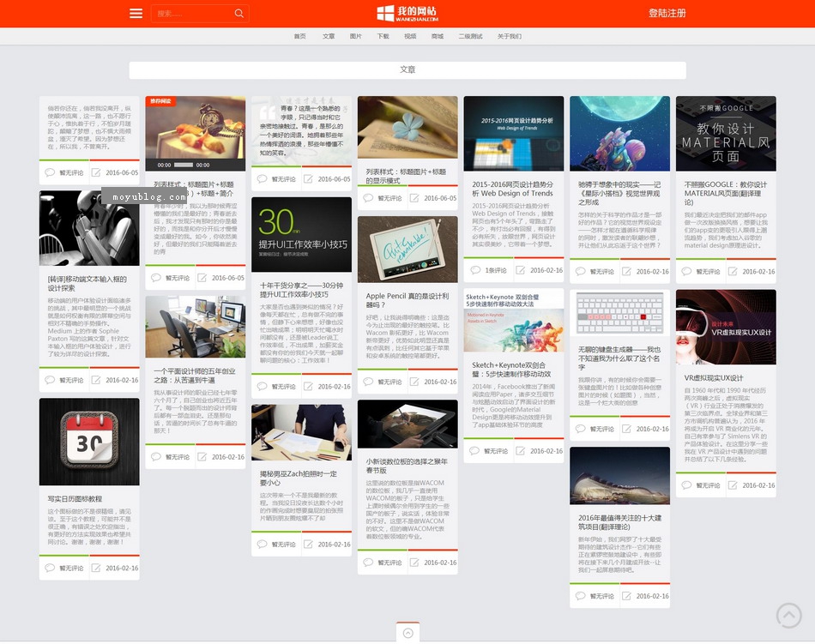Open the hamburger menu in the header

[136, 14]
